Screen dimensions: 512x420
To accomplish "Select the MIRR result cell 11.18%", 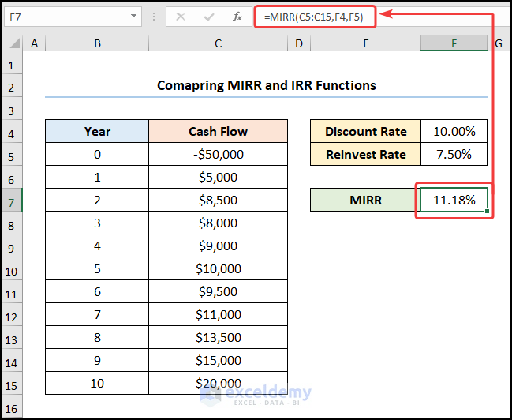I will (x=454, y=201).
